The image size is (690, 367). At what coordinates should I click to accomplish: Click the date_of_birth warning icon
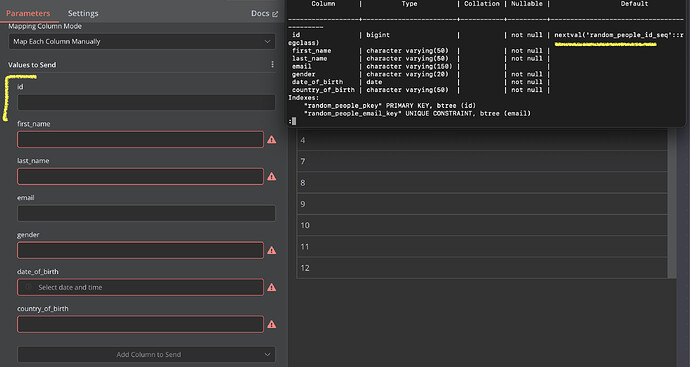coord(272,287)
